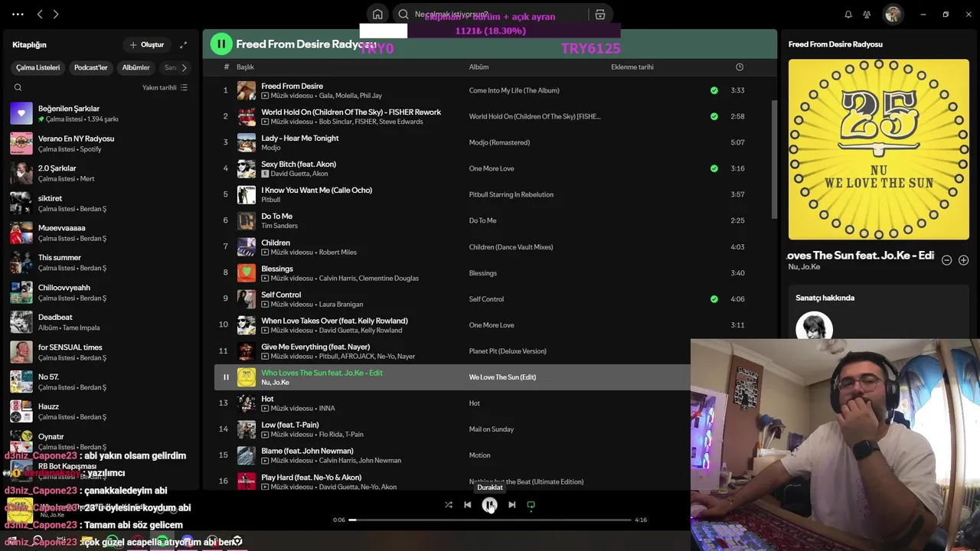The height and width of the screenshot is (551, 980).
Task: Sort tracks by Albüm column
Action: [x=479, y=67]
